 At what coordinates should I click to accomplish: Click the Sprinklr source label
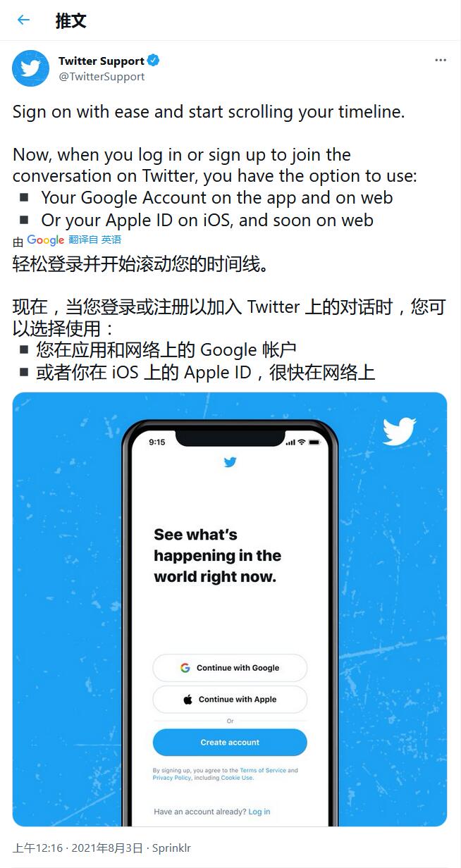[171, 848]
